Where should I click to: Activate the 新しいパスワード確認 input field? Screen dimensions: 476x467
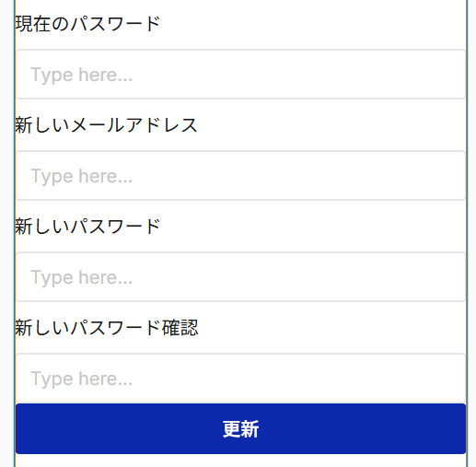tap(240, 379)
